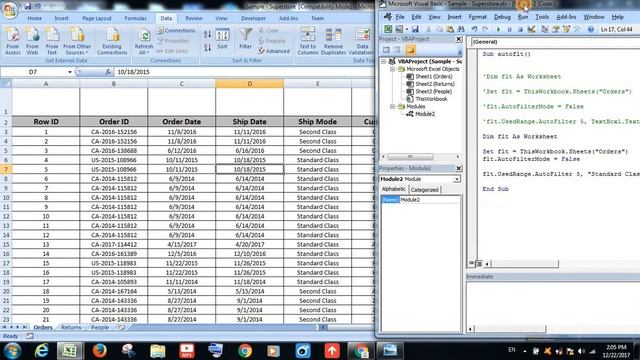
Task: Select column D header
Action: click(x=249, y=84)
